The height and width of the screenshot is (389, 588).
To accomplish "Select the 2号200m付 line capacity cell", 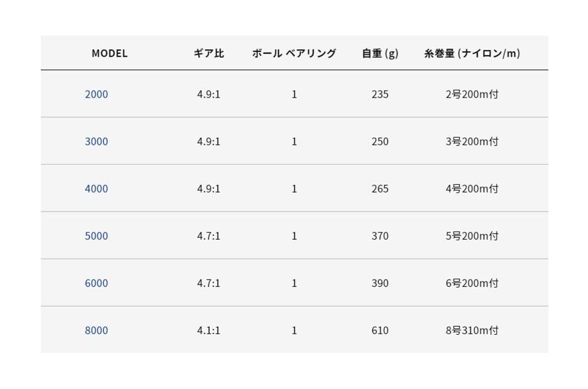I will [x=472, y=94].
